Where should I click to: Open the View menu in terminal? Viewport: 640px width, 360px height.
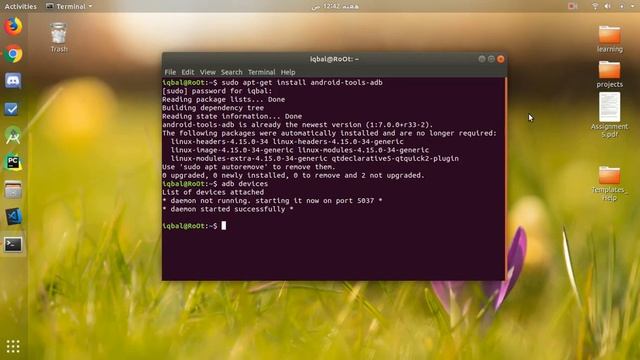(207, 72)
